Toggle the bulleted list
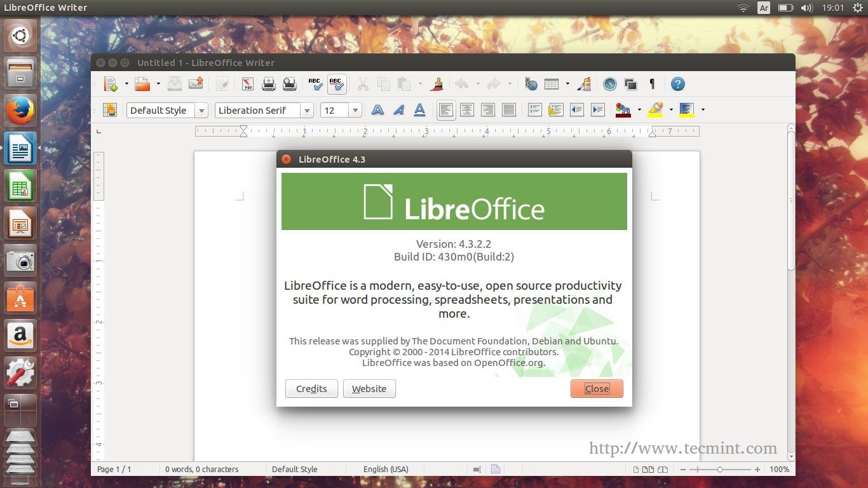This screenshot has width=868, height=488. pos(556,110)
